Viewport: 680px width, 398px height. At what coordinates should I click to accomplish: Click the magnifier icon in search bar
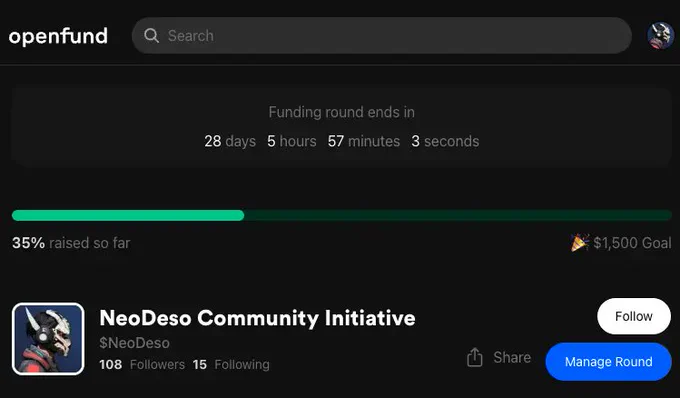click(x=151, y=36)
